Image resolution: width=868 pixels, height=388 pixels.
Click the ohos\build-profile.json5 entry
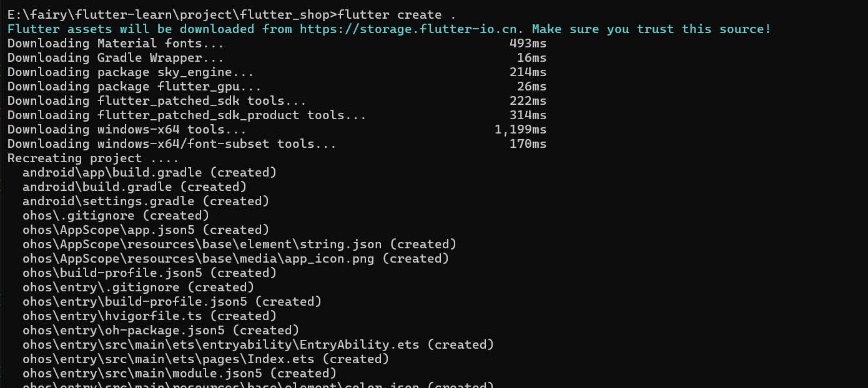pos(149,273)
